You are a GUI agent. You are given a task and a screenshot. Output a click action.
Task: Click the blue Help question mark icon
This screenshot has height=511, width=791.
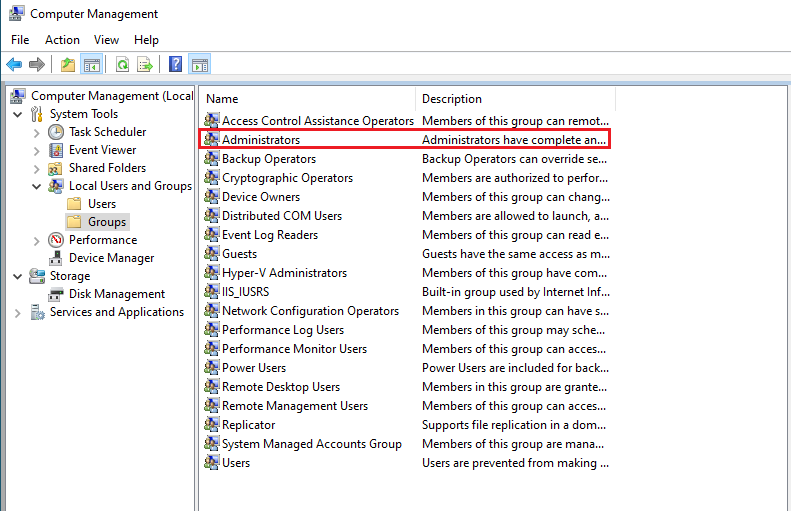click(176, 65)
